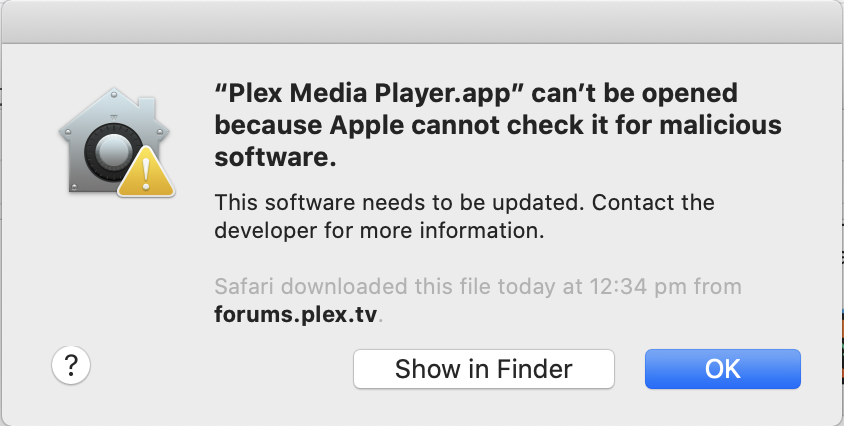Image resolution: width=844 pixels, height=426 pixels.
Task: Click the yellow warning triangle badge
Action: pos(144,175)
